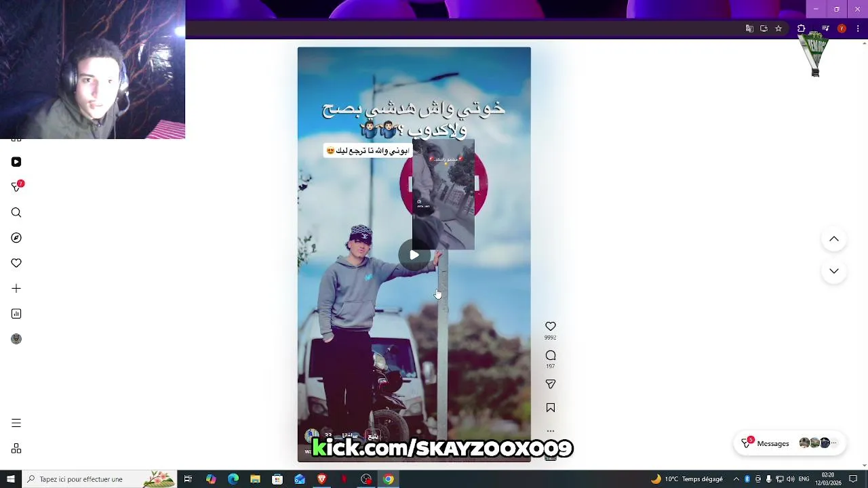Open Notifications heart in the sidebar

16,263
